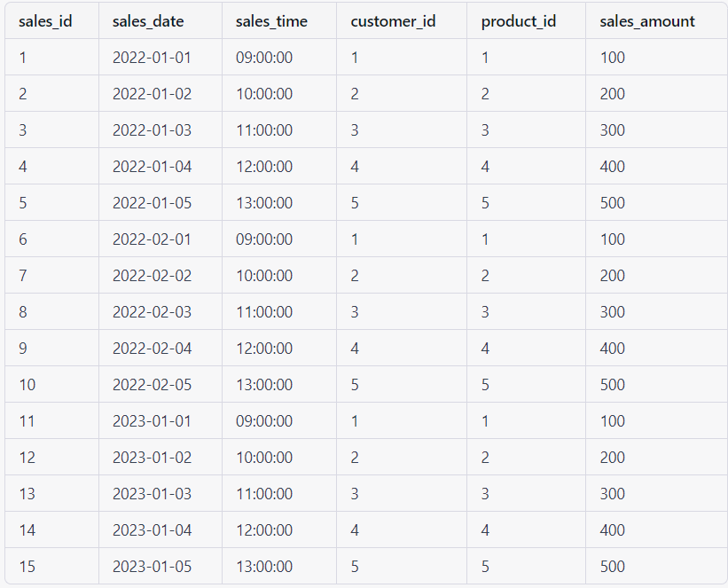Click the customer_id column header
The image size is (728, 588).
tap(393, 21)
